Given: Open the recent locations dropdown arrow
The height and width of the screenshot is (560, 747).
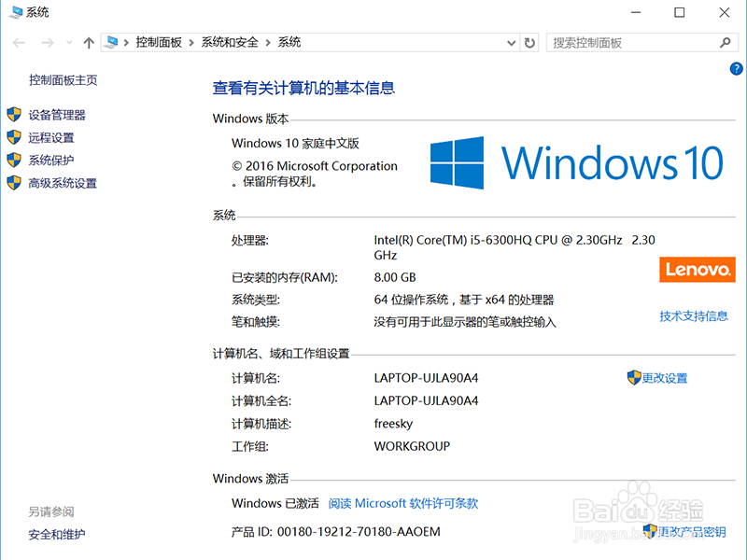Looking at the screenshot, I should (x=69, y=43).
